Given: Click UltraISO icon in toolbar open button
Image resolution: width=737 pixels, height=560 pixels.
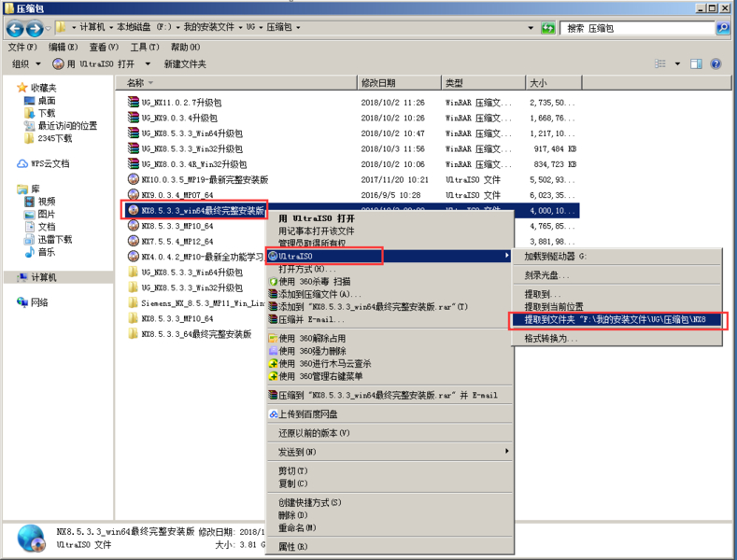Looking at the screenshot, I should [x=58, y=63].
